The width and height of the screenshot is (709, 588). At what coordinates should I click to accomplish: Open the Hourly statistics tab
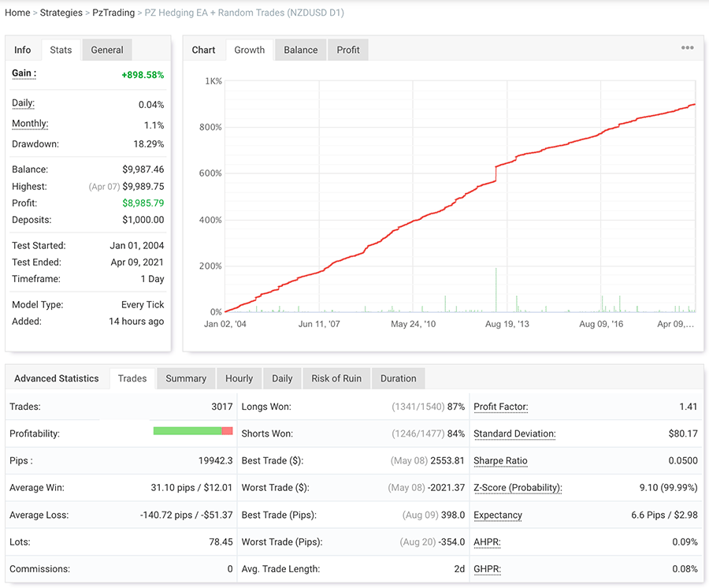pyautogui.click(x=239, y=378)
